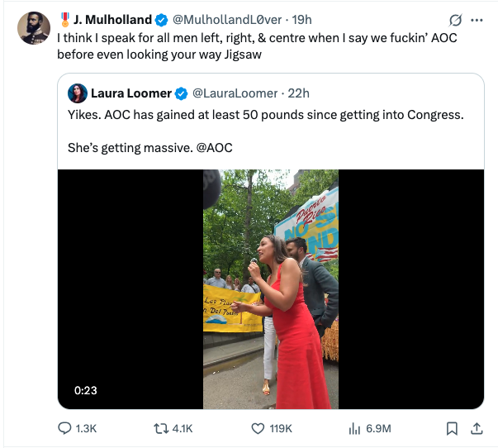Image resolution: width=498 pixels, height=448 pixels.
Task: Open the reply icon with 1.3K comments
Action: [64, 428]
